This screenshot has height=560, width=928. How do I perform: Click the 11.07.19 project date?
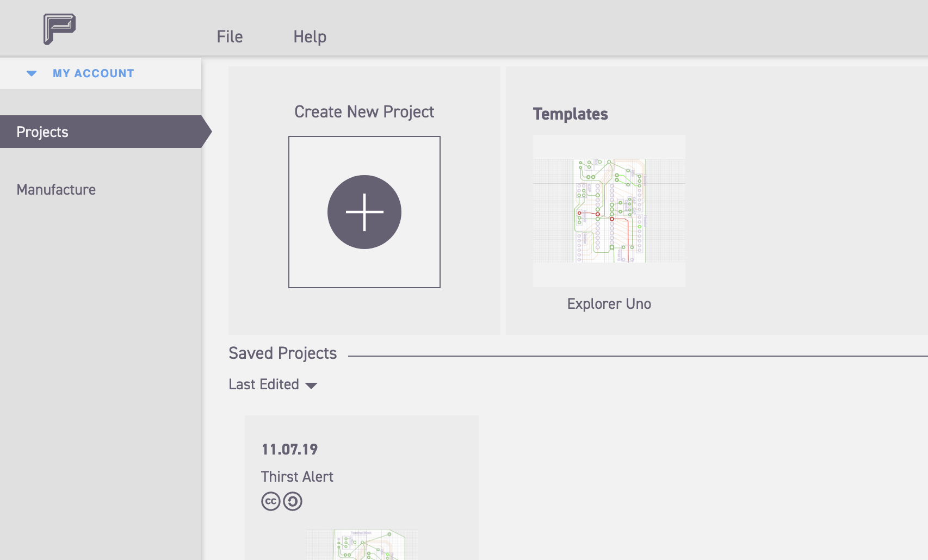pos(289,450)
